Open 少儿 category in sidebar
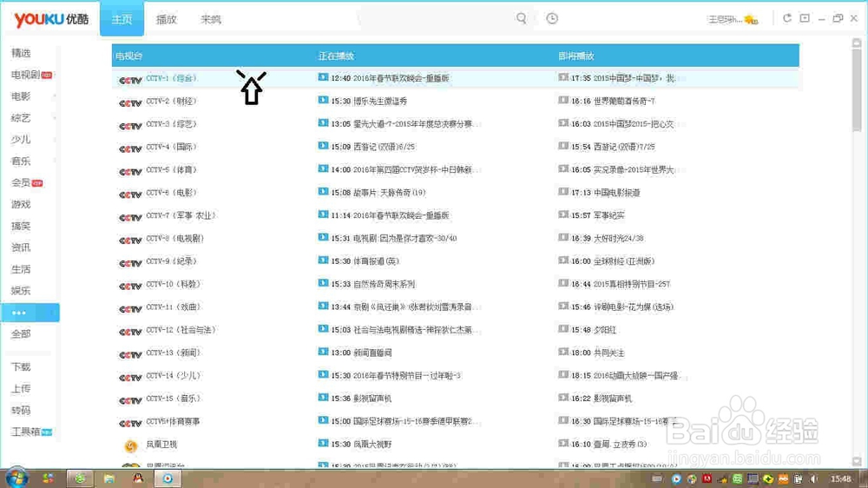Image resolution: width=868 pixels, height=488 pixels. click(21, 140)
